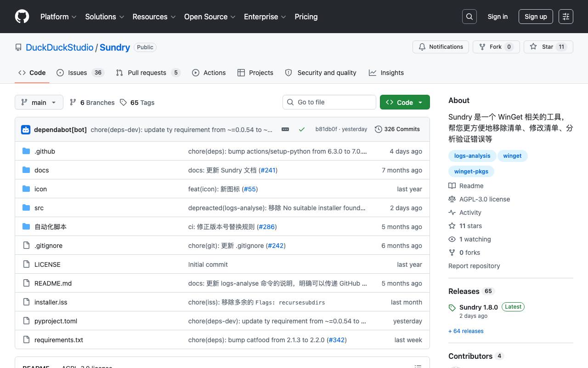The width and height of the screenshot is (588, 368).
Task: Open pull request #286 link
Action: 266,227
